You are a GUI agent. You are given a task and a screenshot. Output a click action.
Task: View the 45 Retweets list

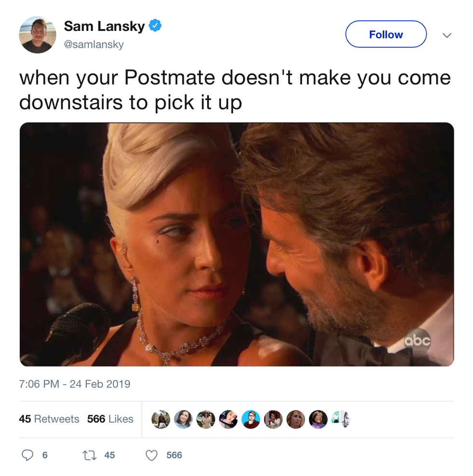point(49,419)
